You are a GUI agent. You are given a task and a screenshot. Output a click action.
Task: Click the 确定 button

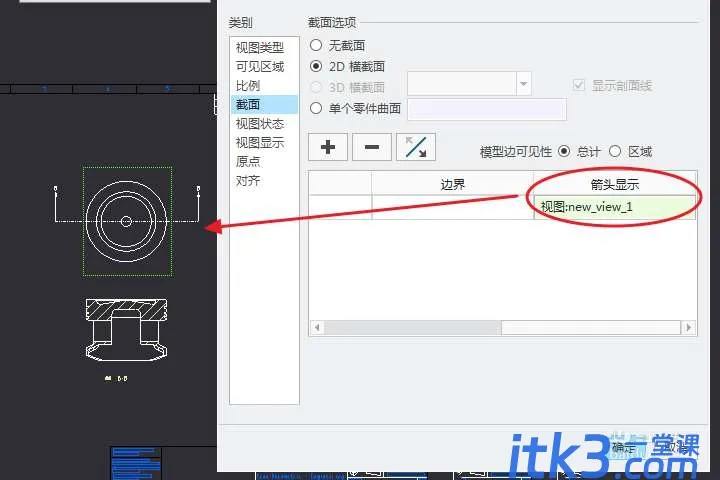coord(623,447)
